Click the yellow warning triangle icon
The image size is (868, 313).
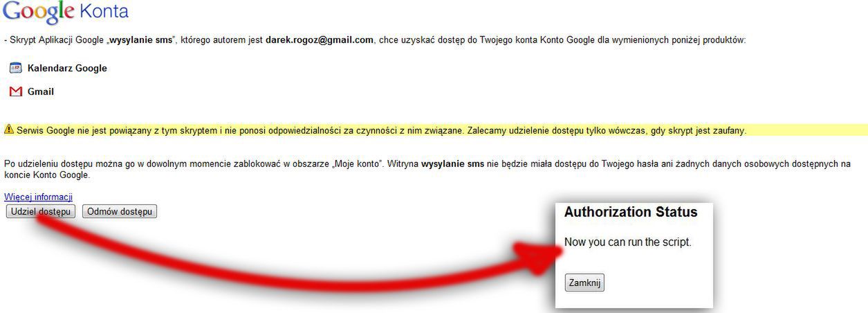pyautogui.click(x=9, y=129)
